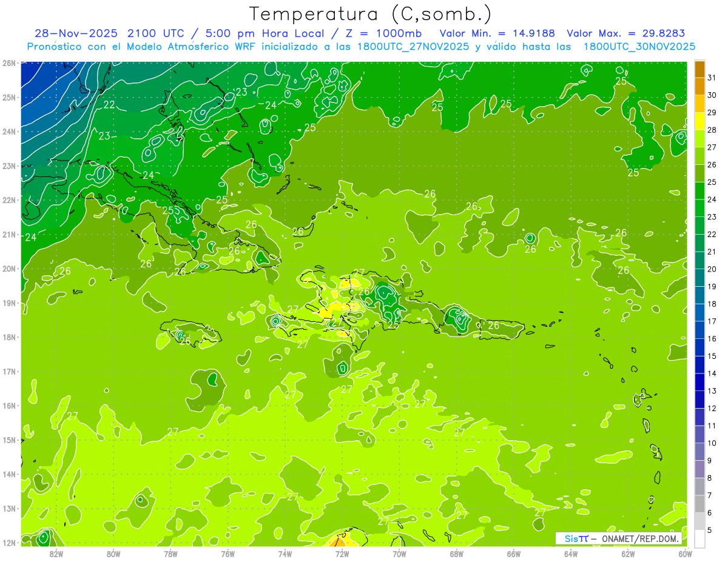Screen dimensions: 728x562
Task: Click the 78W longitude axis label
Action: click(x=170, y=554)
